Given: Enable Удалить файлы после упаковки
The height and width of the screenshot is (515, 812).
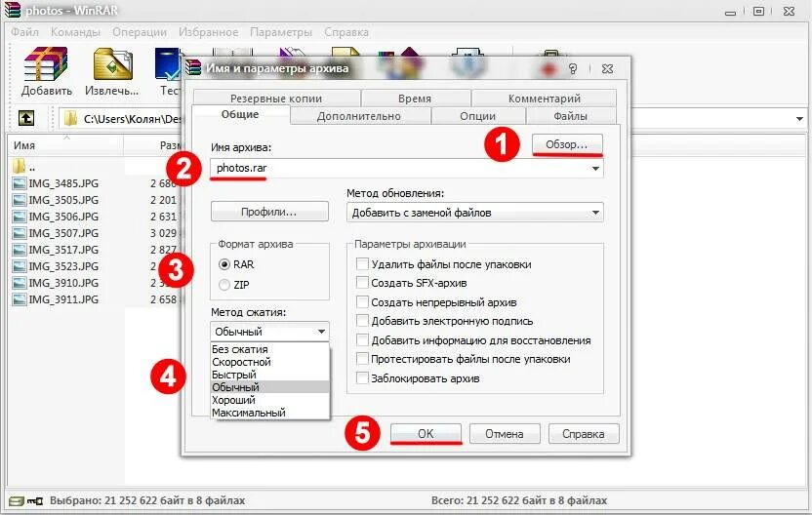Looking at the screenshot, I should (362, 264).
